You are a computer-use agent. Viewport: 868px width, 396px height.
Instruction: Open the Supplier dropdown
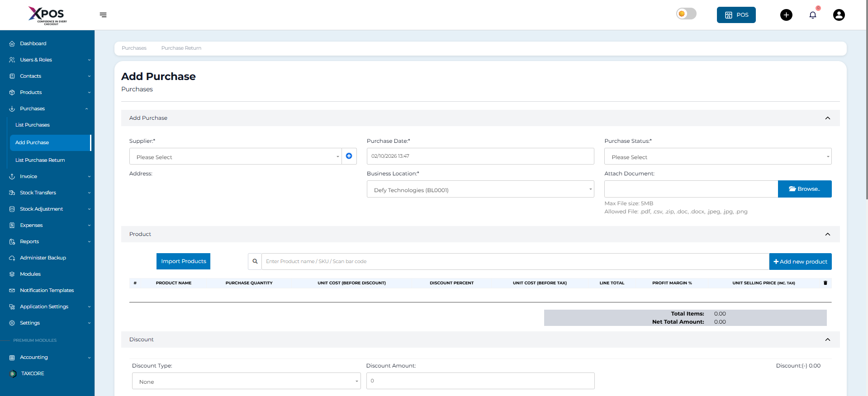(x=235, y=157)
